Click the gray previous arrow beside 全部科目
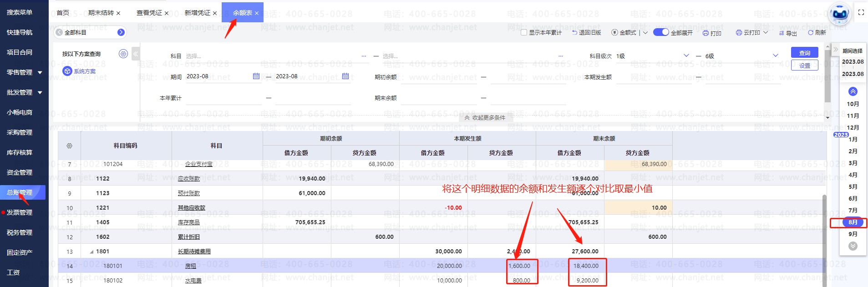 click(x=59, y=32)
